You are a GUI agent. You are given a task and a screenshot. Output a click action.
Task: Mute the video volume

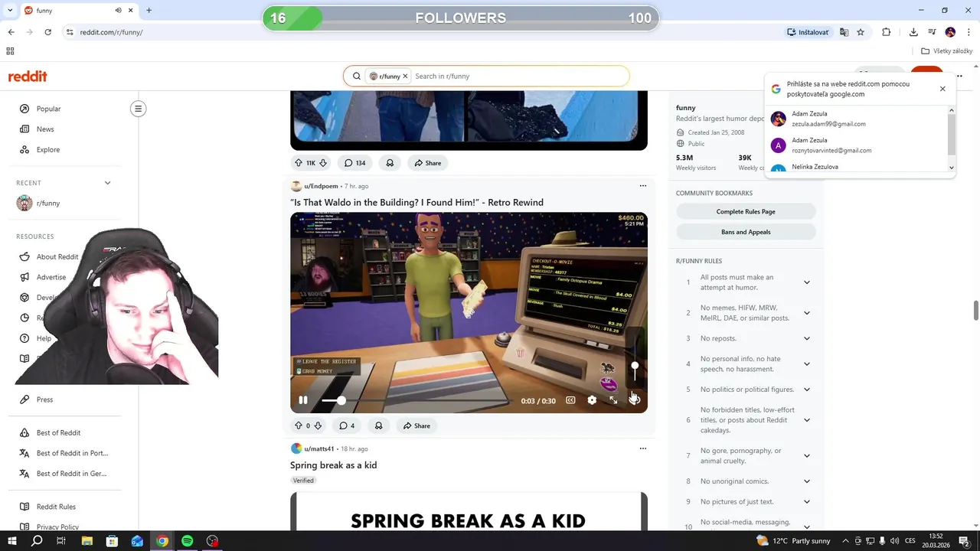[x=634, y=399]
